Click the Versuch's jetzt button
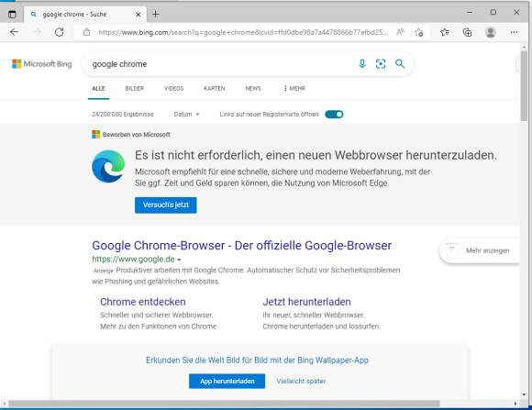Screen dimensions: 532x410 pos(166,205)
